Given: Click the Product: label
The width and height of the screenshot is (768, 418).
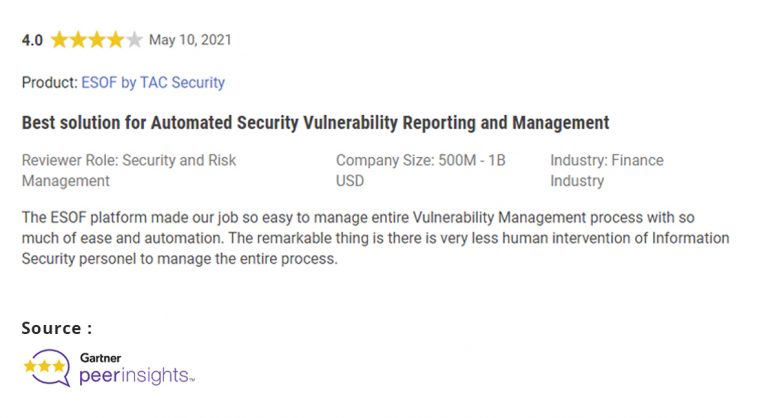Looking at the screenshot, I should [x=49, y=82].
